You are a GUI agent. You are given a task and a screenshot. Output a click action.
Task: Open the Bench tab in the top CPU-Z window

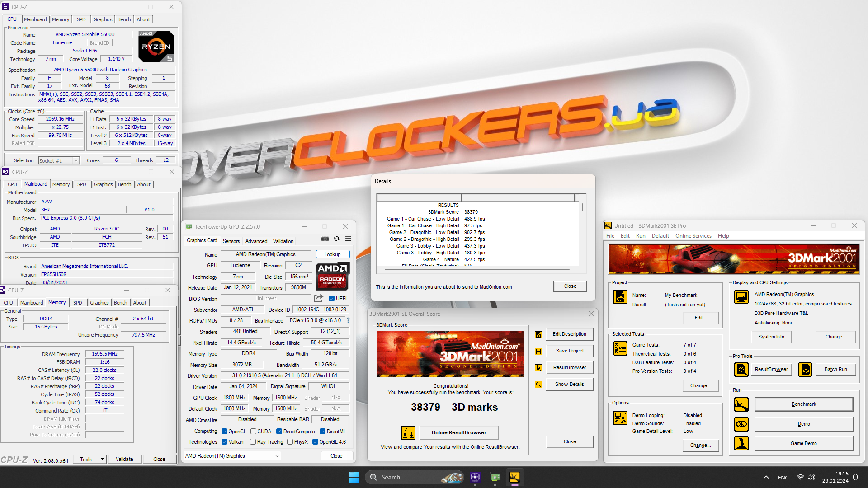pos(124,19)
